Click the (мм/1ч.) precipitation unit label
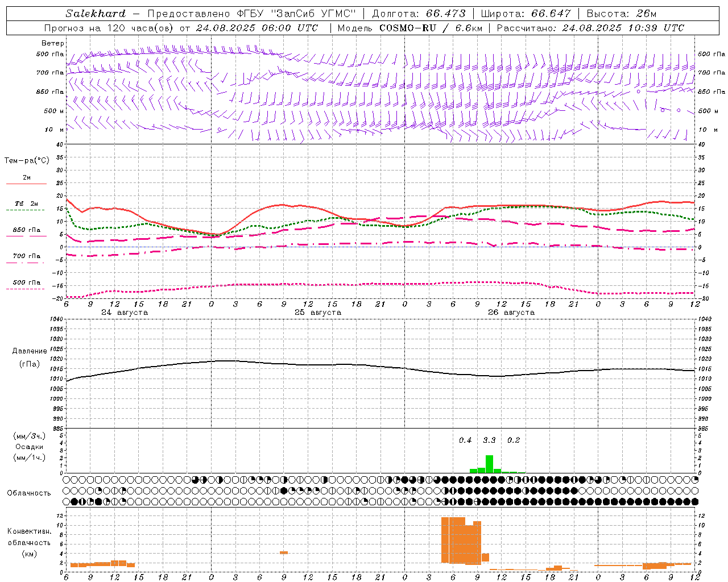 pyautogui.click(x=30, y=458)
